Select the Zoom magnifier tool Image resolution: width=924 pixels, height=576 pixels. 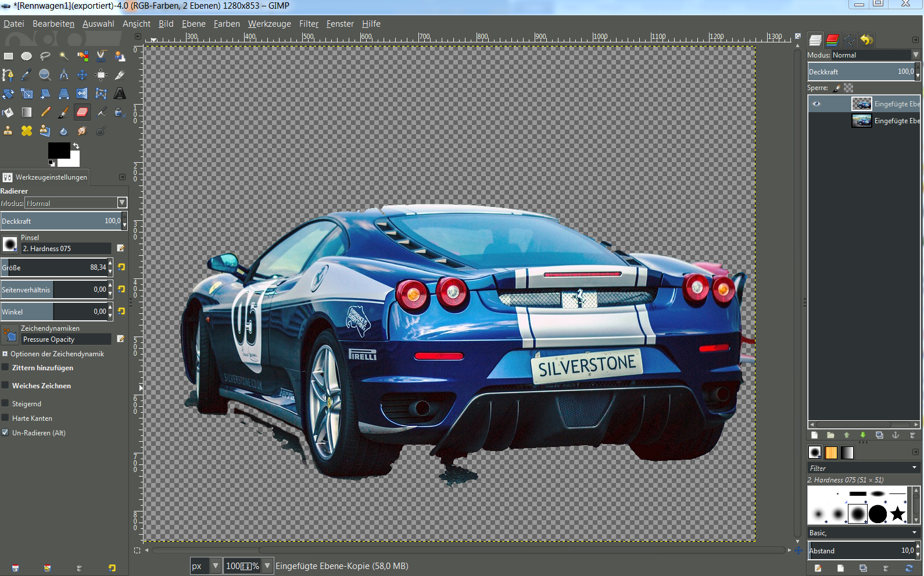coord(45,75)
